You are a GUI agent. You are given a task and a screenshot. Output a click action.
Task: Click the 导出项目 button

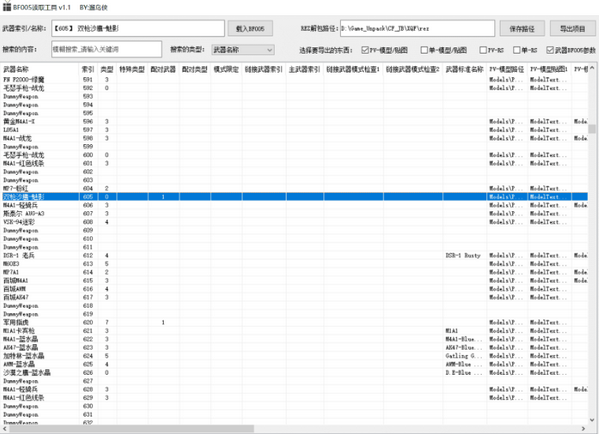[x=572, y=28]
